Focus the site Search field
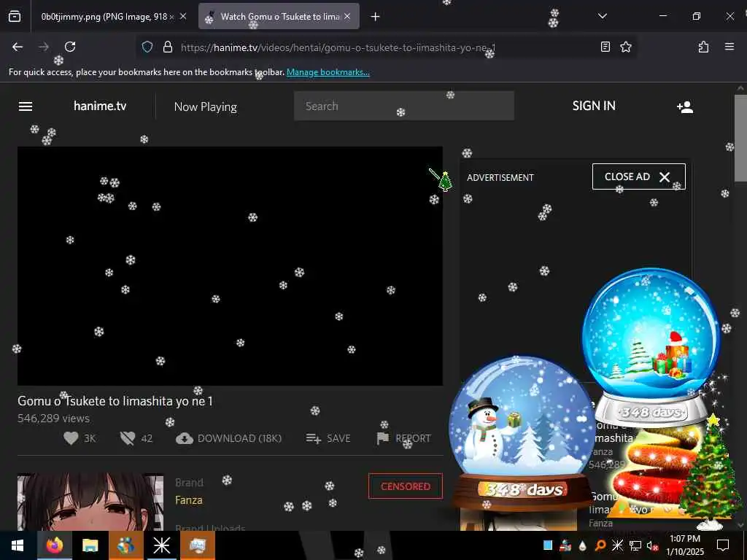 point(404,106)
